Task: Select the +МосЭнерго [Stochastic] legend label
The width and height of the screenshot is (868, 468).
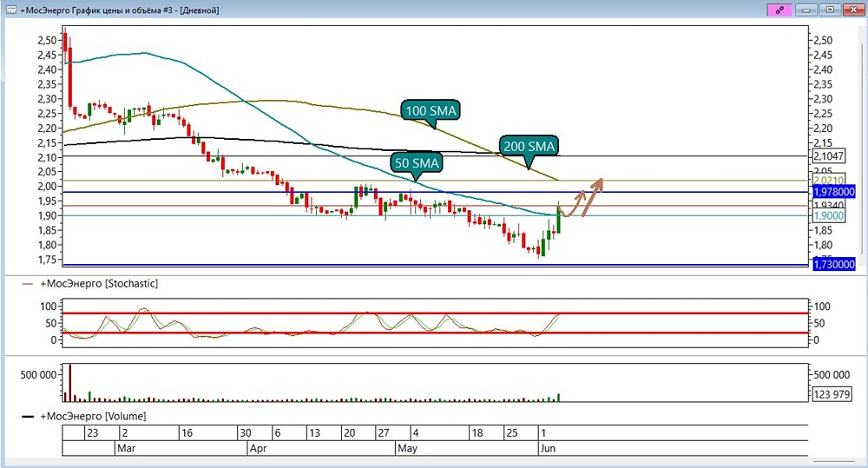Action: pyautogui.click(x=99, y=284)
